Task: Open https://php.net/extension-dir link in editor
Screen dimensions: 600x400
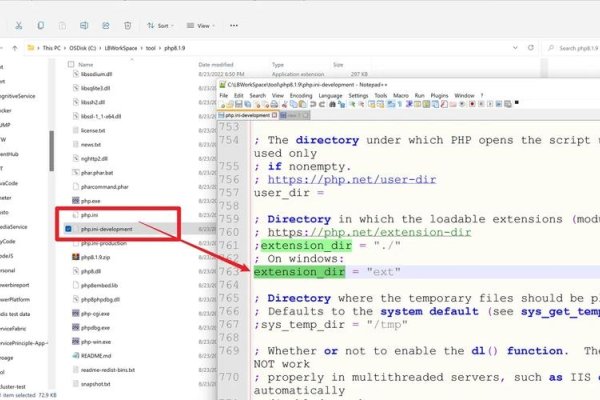Action: [369, 232]
